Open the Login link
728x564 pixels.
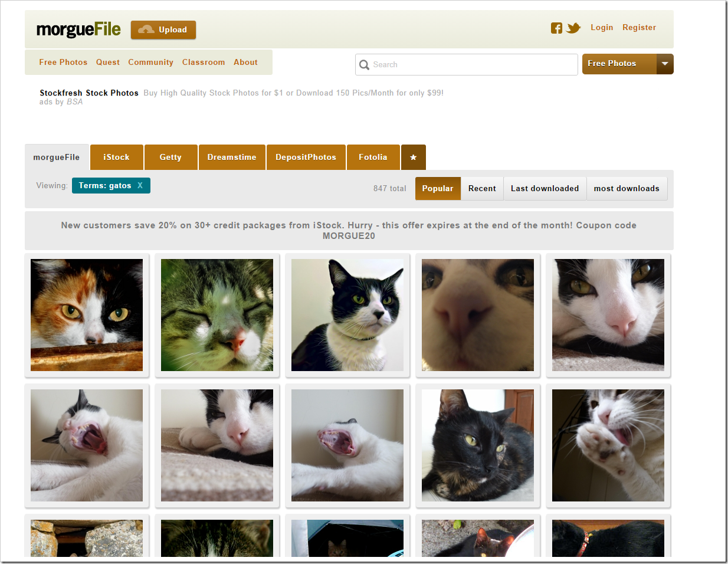pyautogui.click(x=602, y=27)
